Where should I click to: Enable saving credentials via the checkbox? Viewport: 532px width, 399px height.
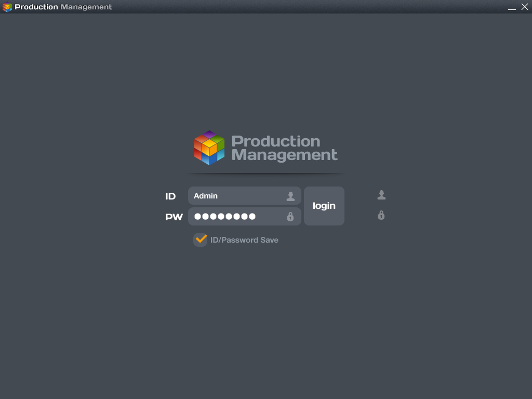[200, 240]
